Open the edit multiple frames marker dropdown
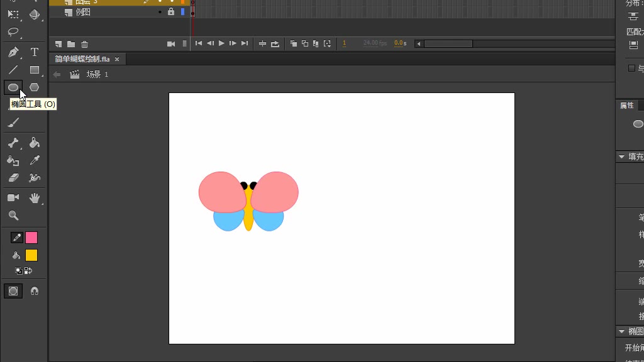 pos(327,43)
